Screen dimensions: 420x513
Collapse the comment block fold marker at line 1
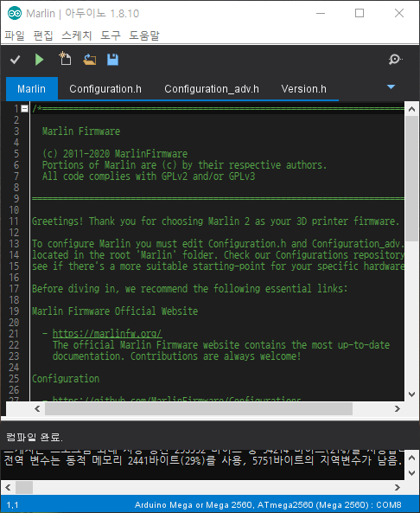click(24, 108)
